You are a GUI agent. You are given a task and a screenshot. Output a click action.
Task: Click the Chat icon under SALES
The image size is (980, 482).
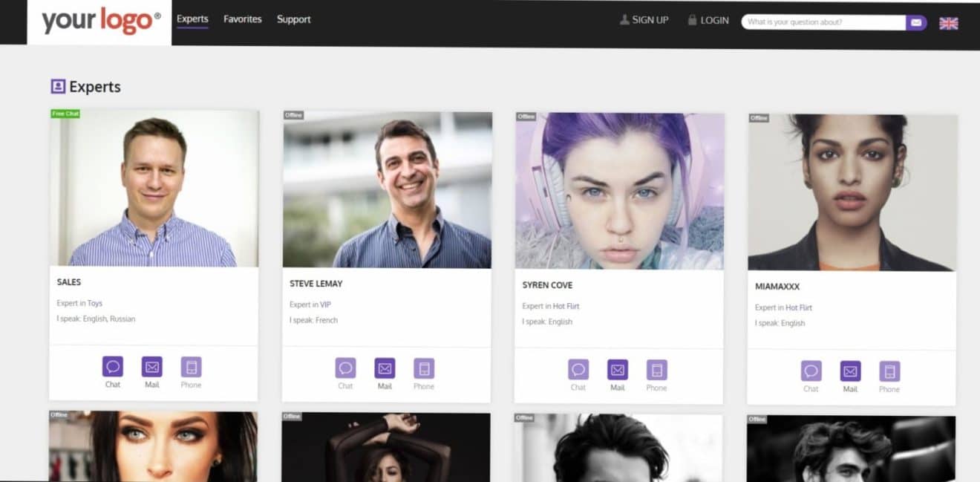(x=113, y=367)
